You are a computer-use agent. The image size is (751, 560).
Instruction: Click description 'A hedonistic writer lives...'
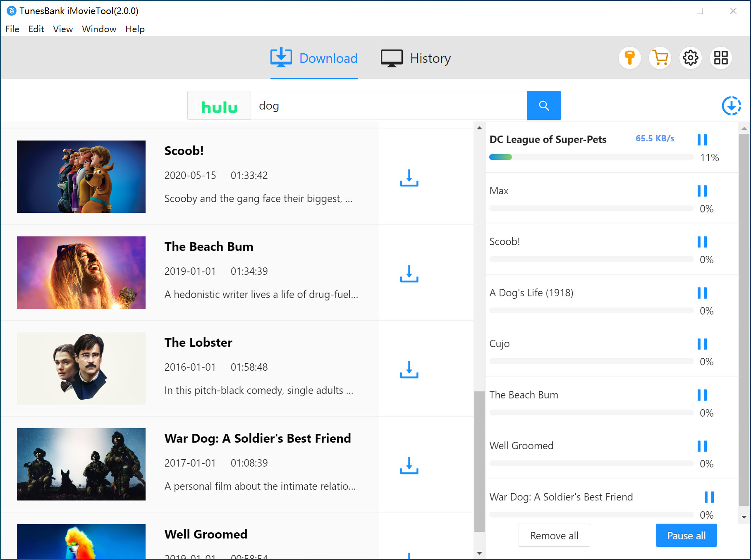(261, 295)
